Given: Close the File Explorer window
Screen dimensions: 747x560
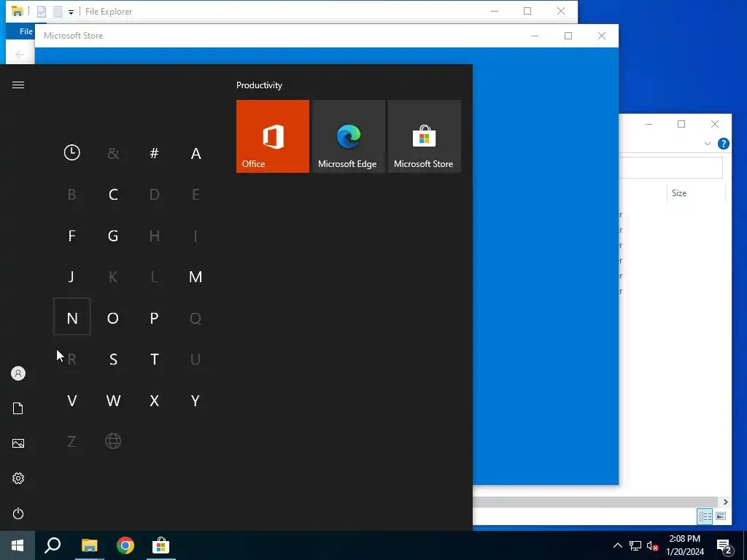Looking at the screenshot, I should 561,12.
